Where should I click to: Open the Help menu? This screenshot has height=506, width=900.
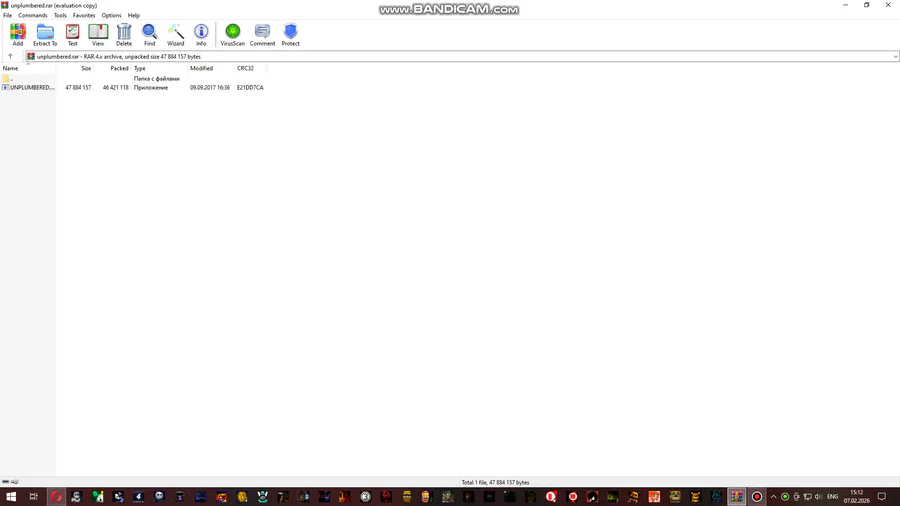pos(134,15)
